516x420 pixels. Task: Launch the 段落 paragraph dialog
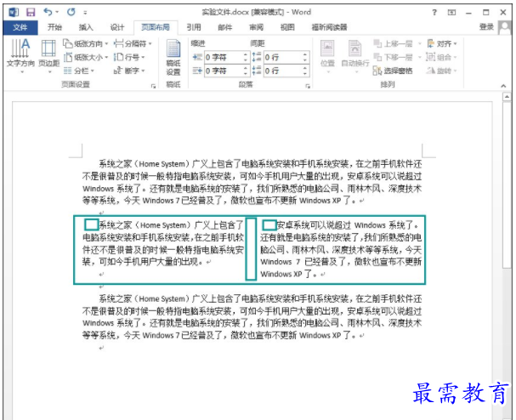tap(308, 86)
